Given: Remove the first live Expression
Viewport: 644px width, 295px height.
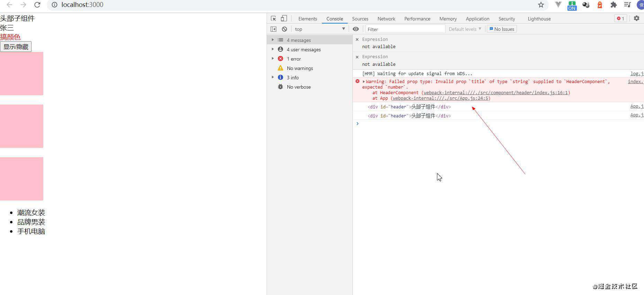Looking at the screenshot, I should point(357,39).
